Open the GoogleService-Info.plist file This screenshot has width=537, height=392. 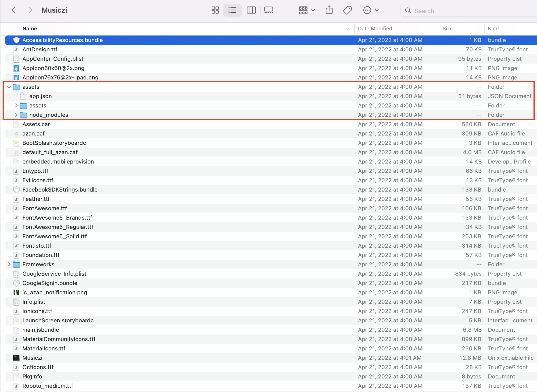point(54,274)
